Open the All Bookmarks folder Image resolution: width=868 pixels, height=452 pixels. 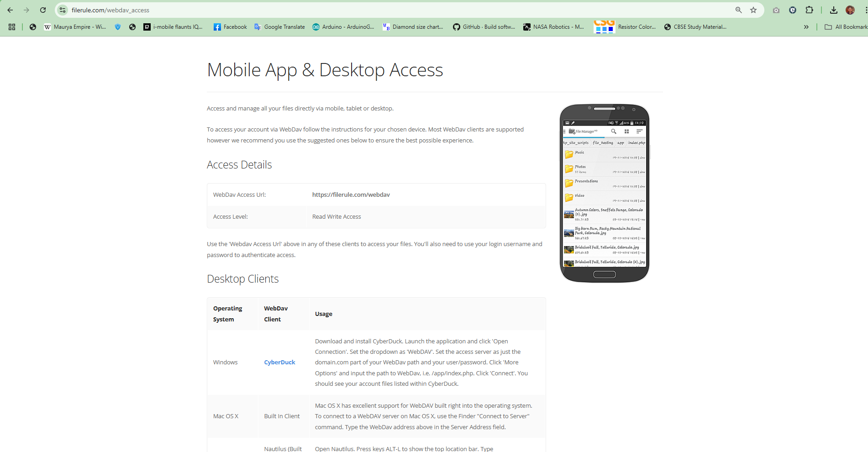(x=846, y=27)
